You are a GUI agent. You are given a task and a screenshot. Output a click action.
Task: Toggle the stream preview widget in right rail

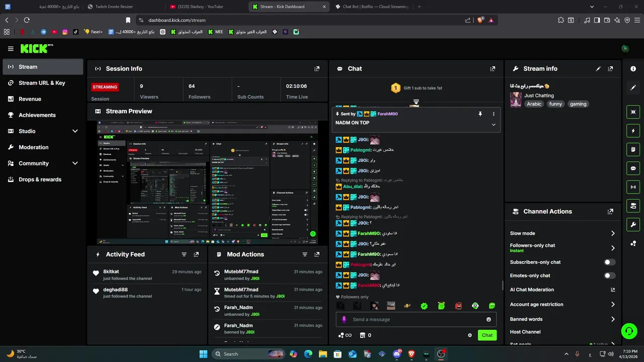[x=633, y=112]
